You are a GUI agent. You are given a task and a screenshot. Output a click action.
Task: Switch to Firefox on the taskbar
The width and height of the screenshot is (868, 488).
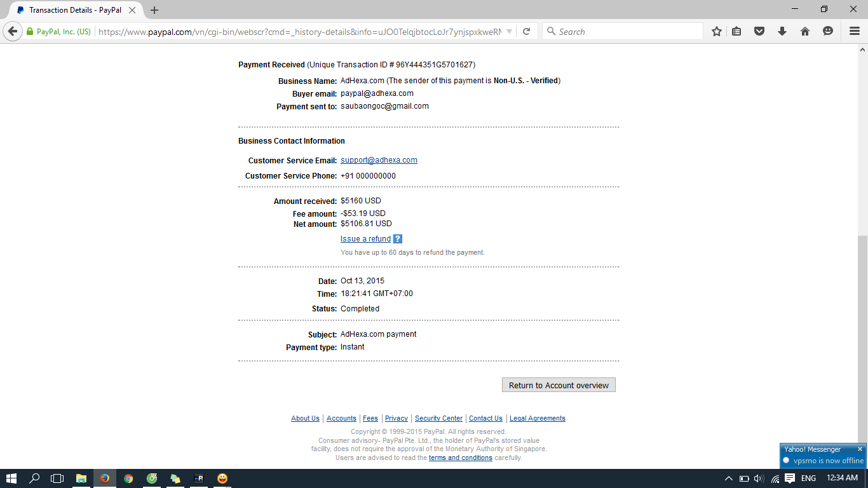pyautogui.click(x=105, y=478)
